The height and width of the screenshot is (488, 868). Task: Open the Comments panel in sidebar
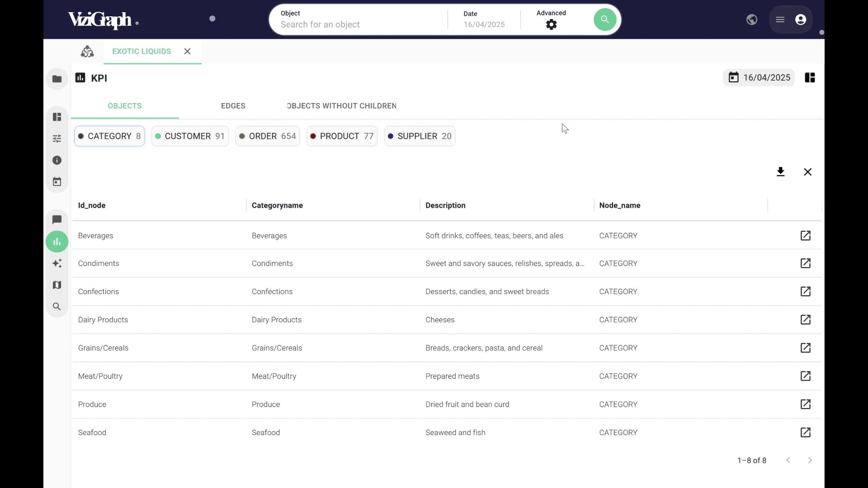(57, 220)
